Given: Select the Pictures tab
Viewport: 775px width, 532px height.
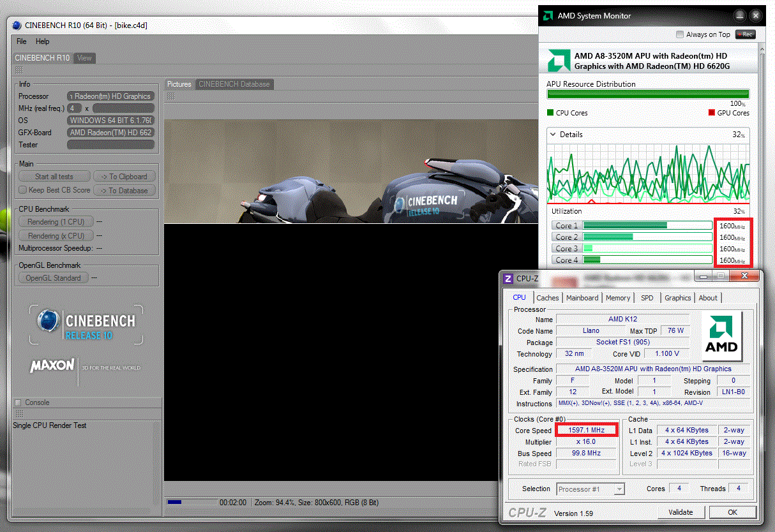Looking at the screenshot, I should [x=179, y=84].
